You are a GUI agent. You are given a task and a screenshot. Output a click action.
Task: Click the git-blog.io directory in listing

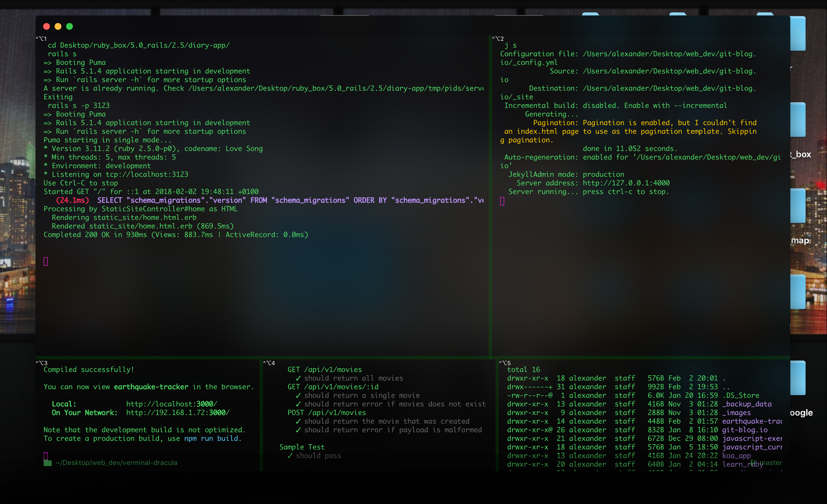coord(744,430)
